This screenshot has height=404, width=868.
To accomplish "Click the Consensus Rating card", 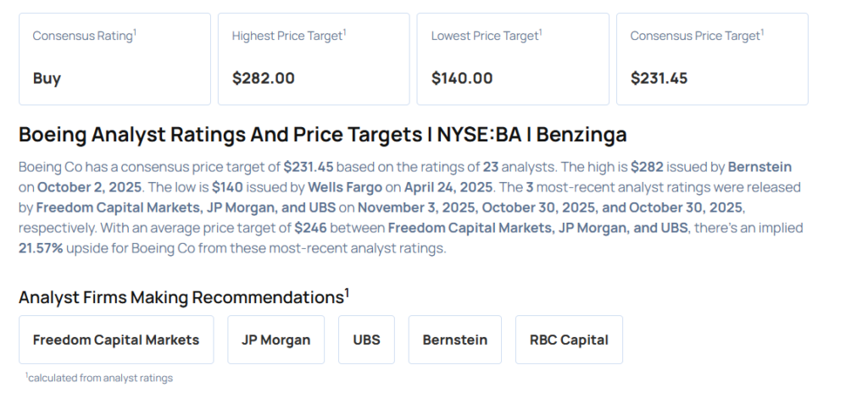I will click(x=114, y=58).
